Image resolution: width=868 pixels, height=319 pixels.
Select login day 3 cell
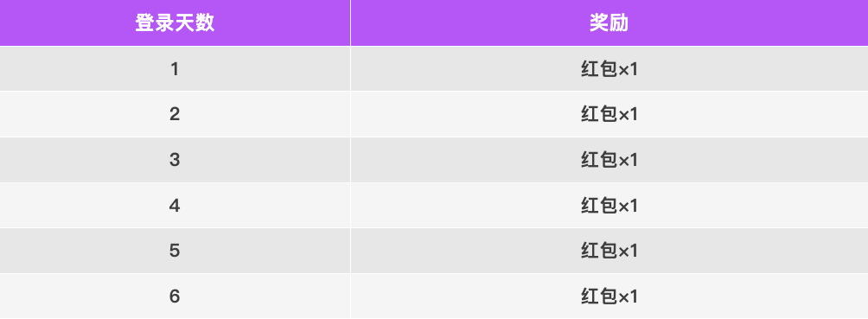tap(175, 159)
